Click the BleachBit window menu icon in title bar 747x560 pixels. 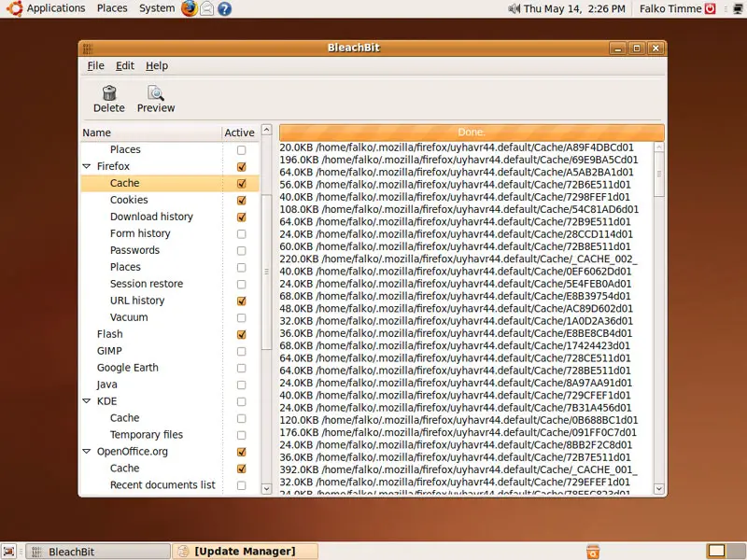pos(88,49)
